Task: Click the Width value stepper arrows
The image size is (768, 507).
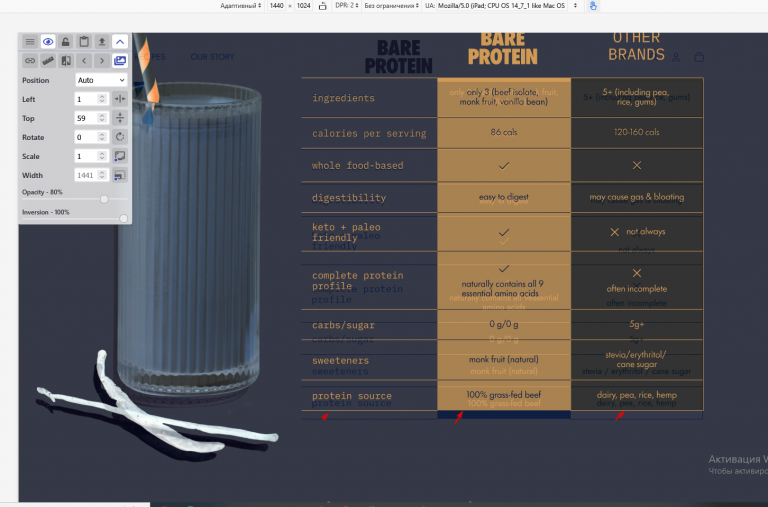Action: (x=102, y=175)
